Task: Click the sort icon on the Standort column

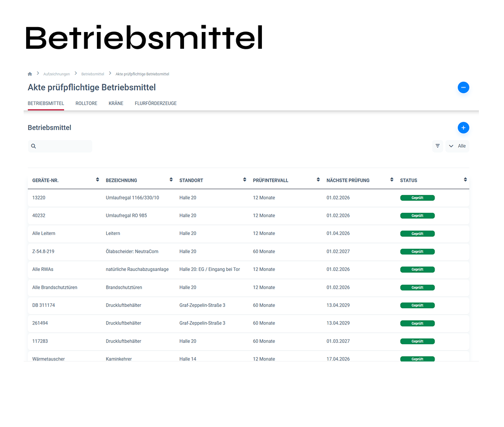Action: (244, 180)
